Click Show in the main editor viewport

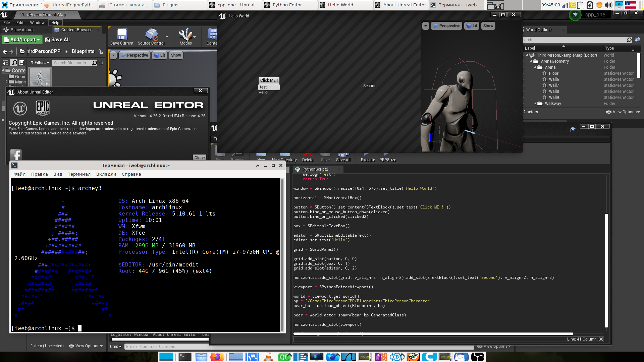pyautogui.click(x=176, y=55)
